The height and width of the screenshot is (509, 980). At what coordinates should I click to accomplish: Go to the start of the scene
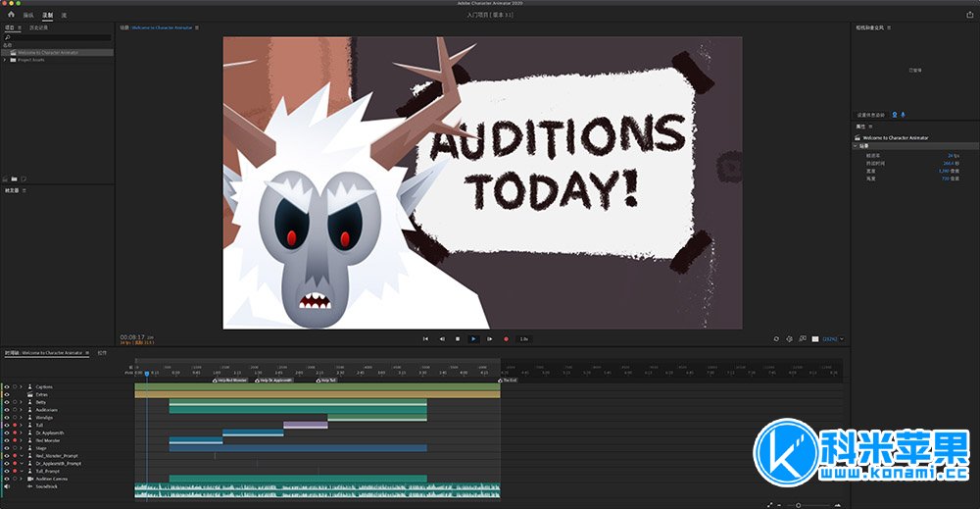[x=425, y=339]
